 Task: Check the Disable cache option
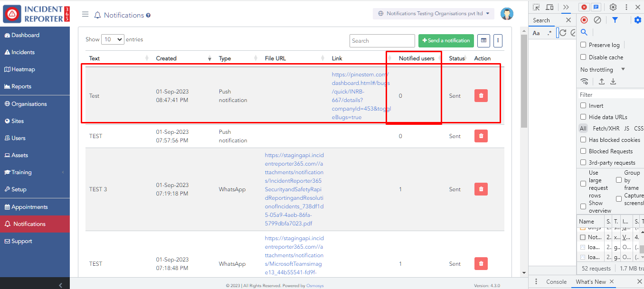point(583,57)
